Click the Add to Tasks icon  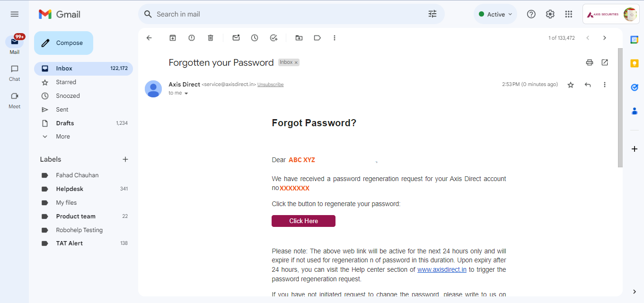pyautogui.click(x=273, y=38)
